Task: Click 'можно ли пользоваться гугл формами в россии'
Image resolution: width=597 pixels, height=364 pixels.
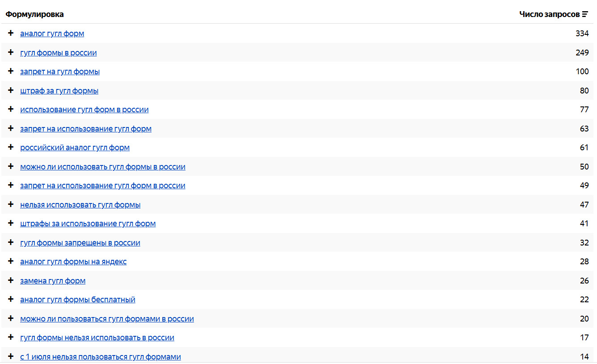Action: coord(107,319)
